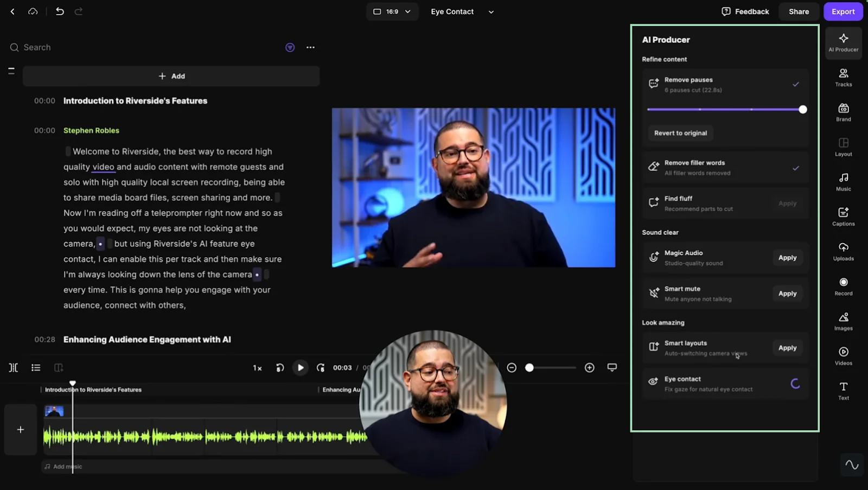
Task: Click the fullscreen preview icon
Action: (612, 367)
